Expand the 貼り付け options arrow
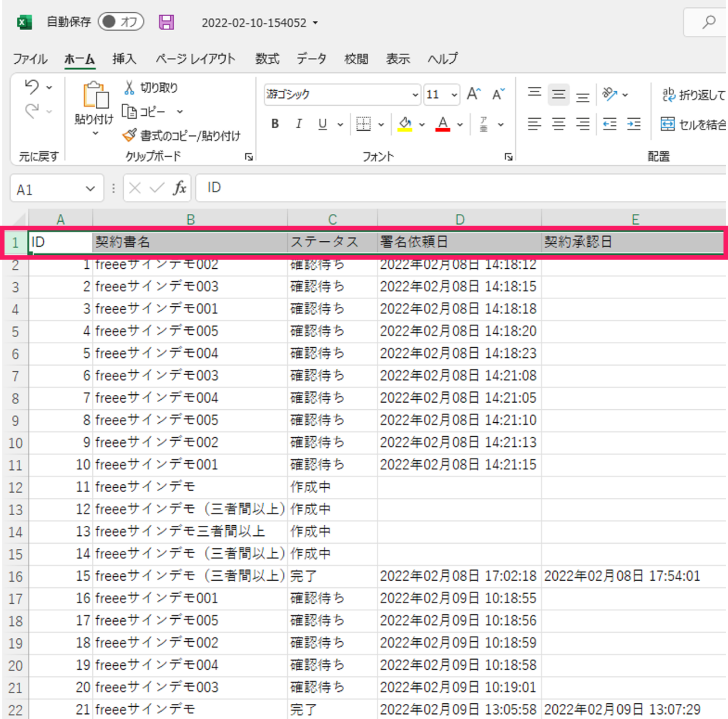The width and height of the screenshot is (728, 719). (x=95, y=133)
